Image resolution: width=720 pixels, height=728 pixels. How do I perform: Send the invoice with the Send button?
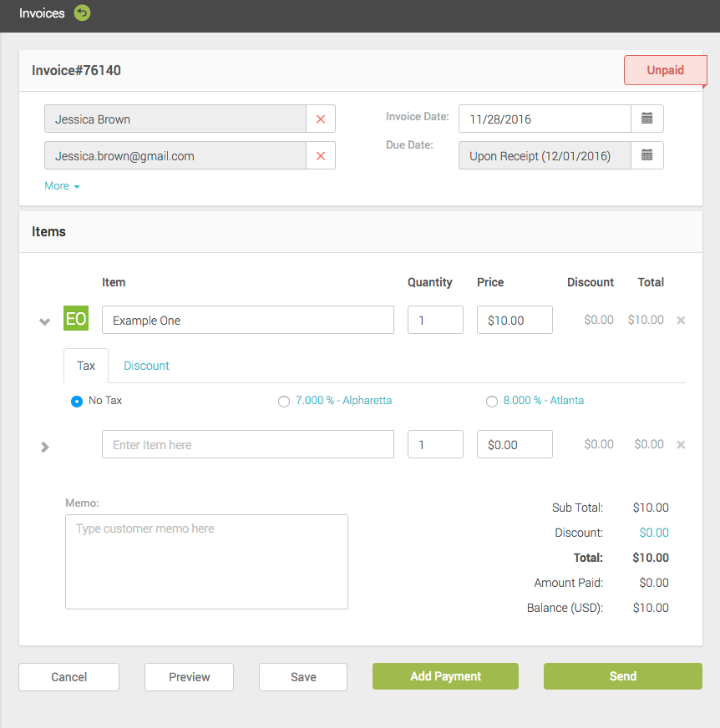622,676
